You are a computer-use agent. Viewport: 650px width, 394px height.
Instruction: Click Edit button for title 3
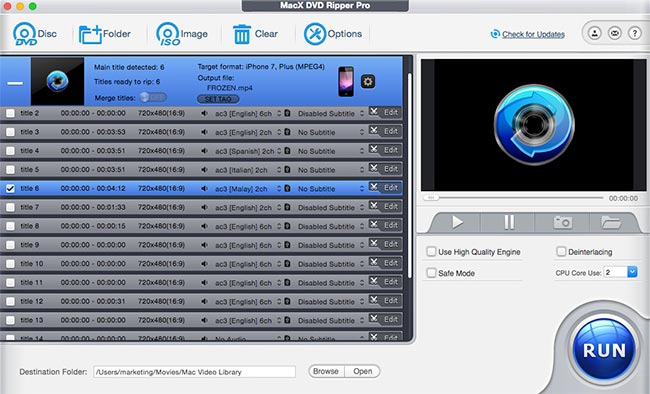[391, 131]
